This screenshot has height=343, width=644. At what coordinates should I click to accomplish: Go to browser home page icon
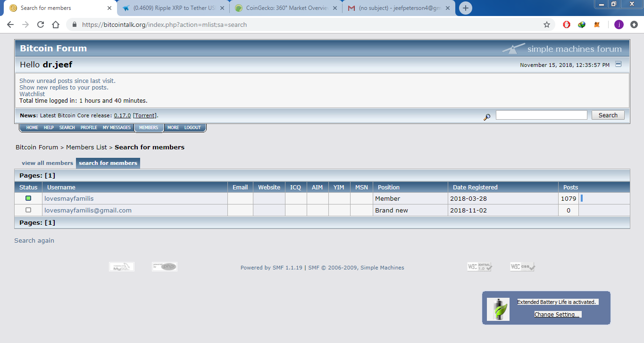(56, 24)
